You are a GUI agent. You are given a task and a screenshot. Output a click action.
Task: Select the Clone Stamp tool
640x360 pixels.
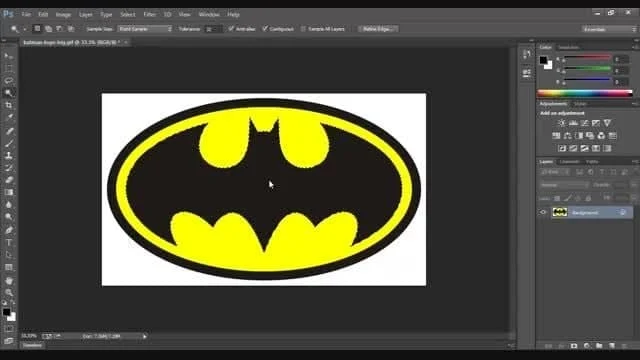[x=9, y=156]
